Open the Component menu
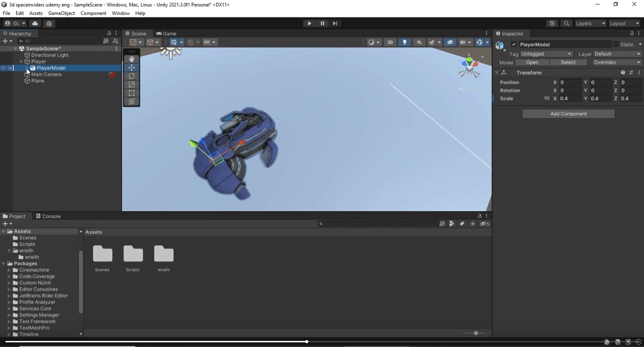The height and width of the screenshot is (347, 644). [93, 13]
